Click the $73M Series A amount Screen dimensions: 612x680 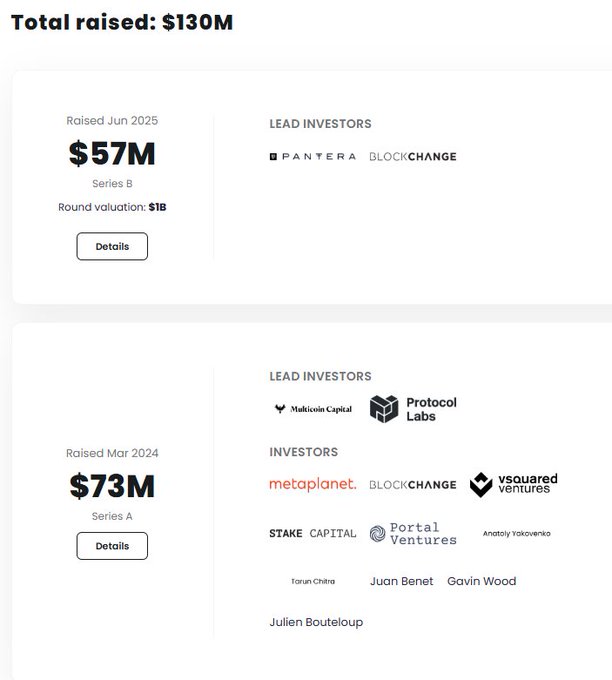[x=112, y=486]
